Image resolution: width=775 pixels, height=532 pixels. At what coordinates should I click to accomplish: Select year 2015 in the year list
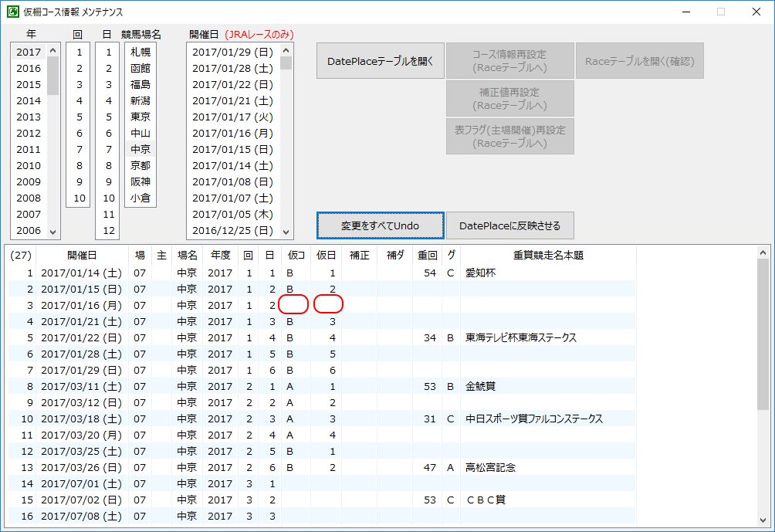(x=29, y=84)
